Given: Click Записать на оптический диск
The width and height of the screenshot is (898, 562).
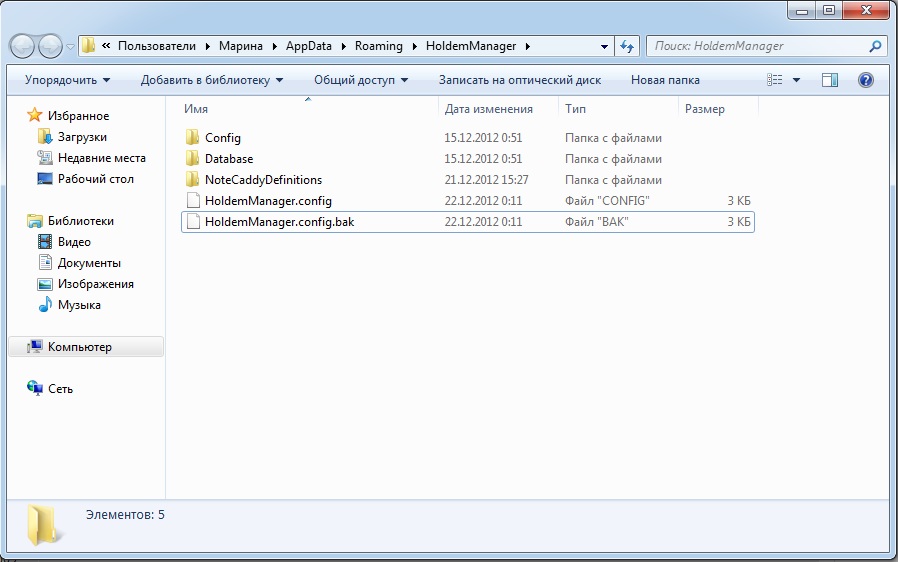Looking at the screenshot, I should click(x=519, y=80).
